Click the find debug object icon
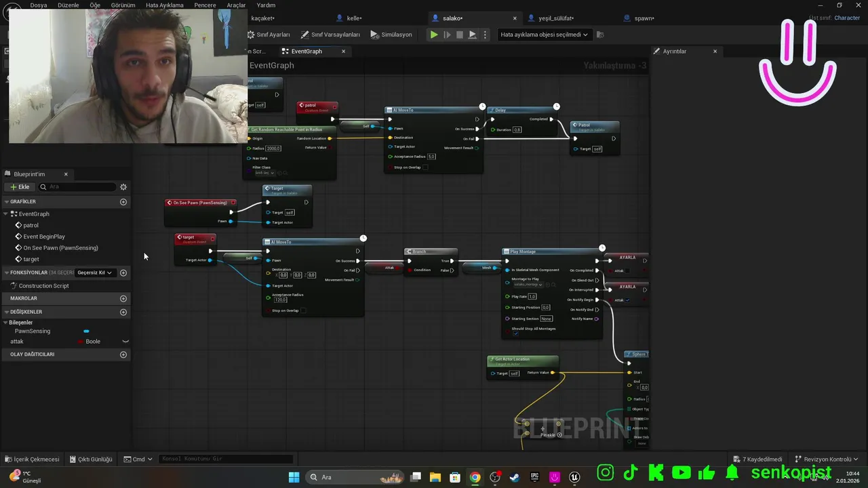This screenshot has width=868, height=488. point(600,35)
